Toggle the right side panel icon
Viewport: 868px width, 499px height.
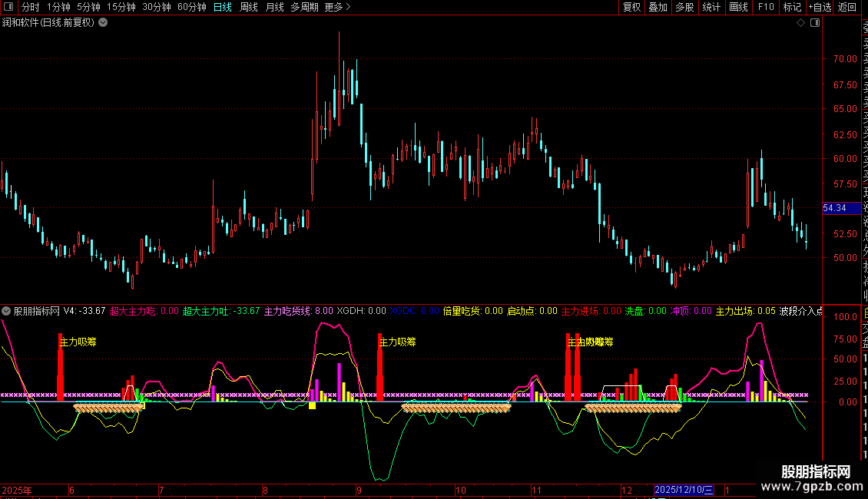(815, 23)
